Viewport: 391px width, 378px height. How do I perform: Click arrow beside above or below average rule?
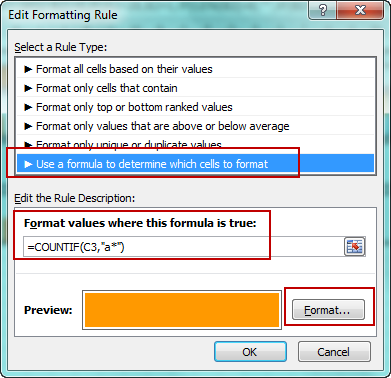coord(28,126)
